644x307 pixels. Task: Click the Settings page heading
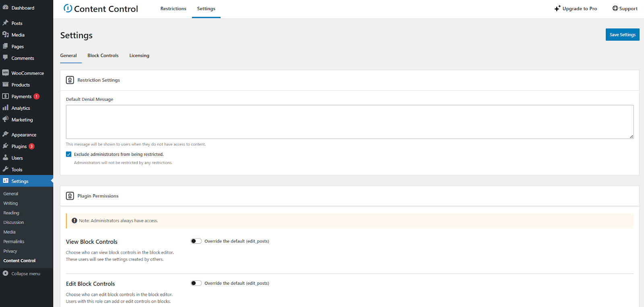[76, 35]
